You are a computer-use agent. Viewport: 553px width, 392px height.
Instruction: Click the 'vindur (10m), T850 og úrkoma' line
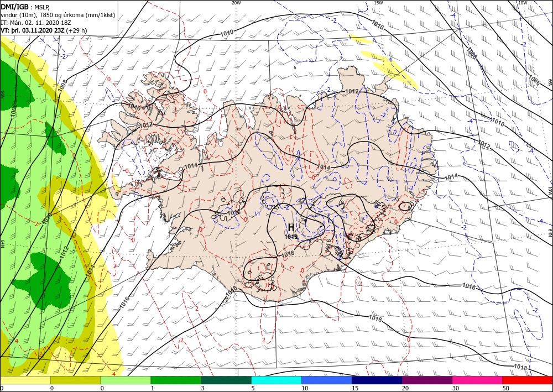(x=58, y=15)
